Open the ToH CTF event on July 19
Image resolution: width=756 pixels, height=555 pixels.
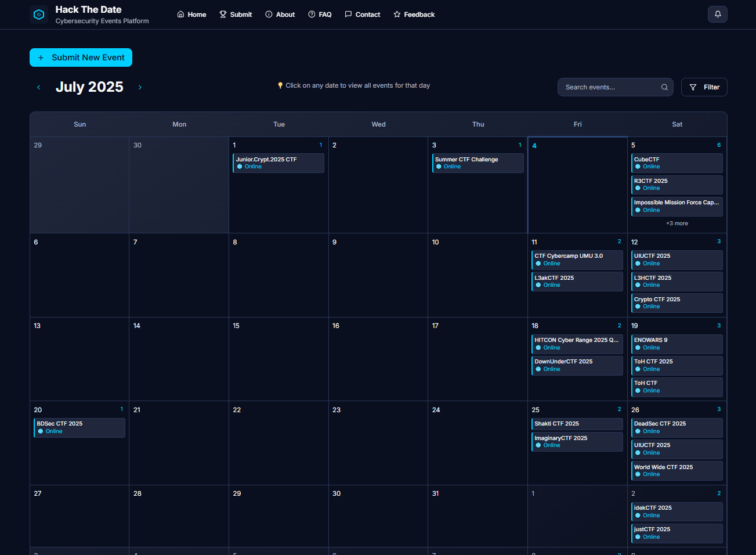(x=677, y=387)
